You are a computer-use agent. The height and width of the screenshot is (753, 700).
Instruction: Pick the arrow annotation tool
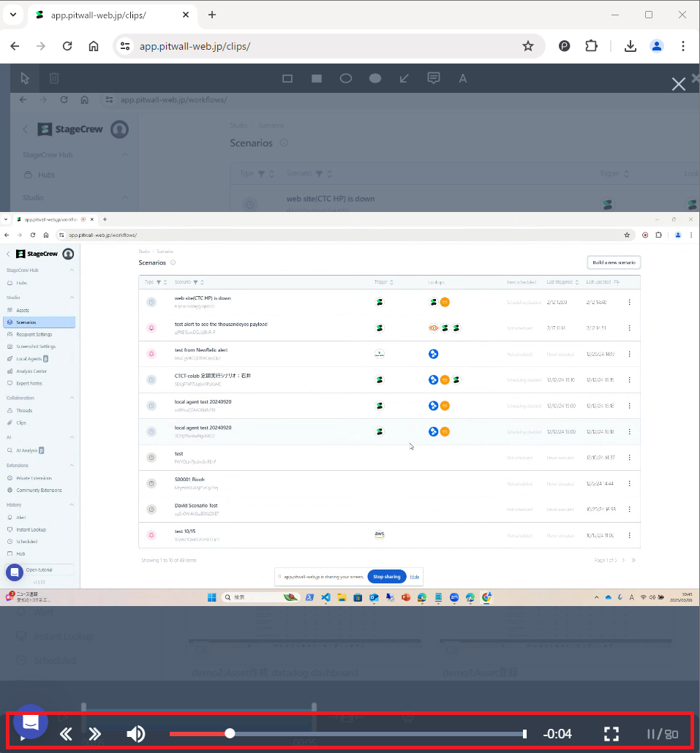(x=404, y=78)
